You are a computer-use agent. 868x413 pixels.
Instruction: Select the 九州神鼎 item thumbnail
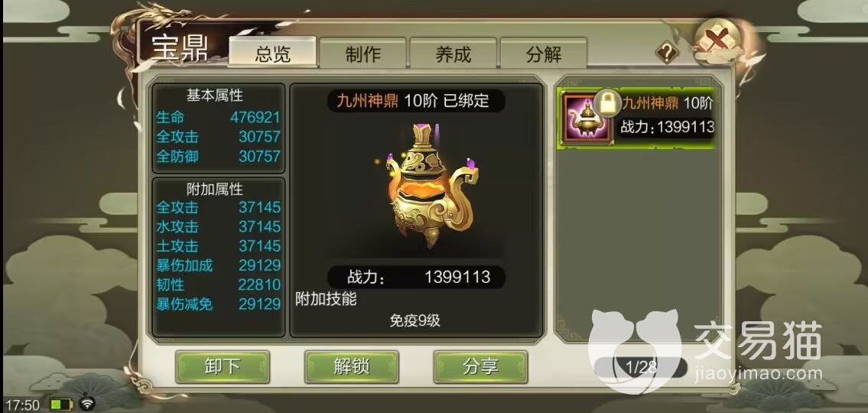[586, 119]
